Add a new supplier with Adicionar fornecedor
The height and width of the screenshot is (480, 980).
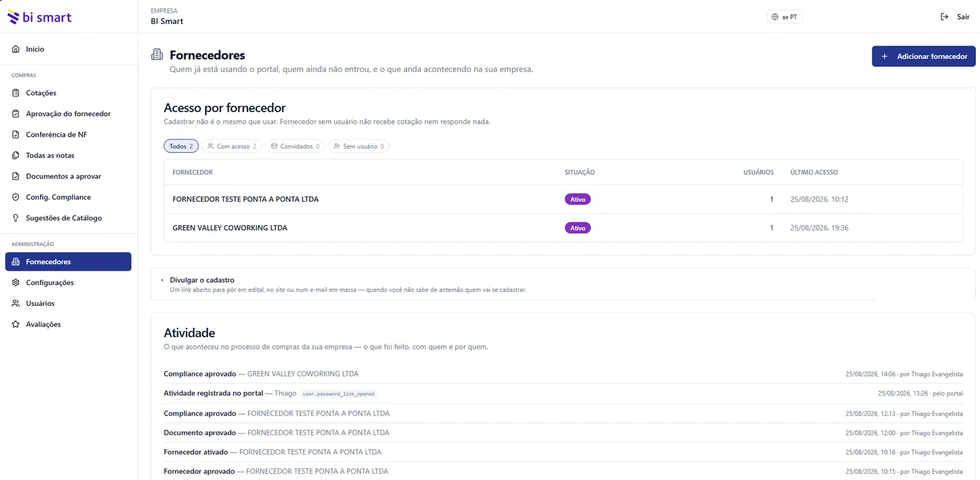[924, 56]
